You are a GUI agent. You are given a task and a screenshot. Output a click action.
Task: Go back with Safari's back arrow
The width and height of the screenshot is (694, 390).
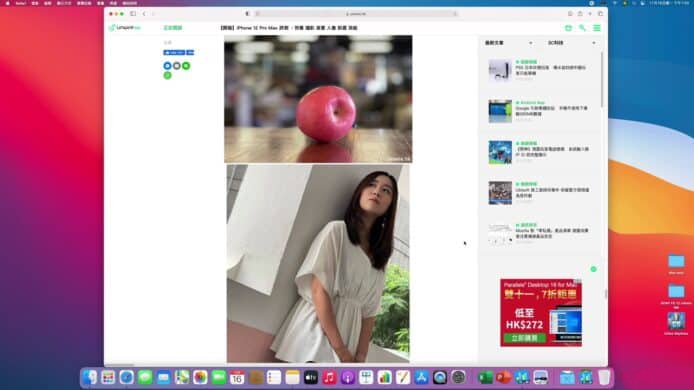[x=144, y=14]
